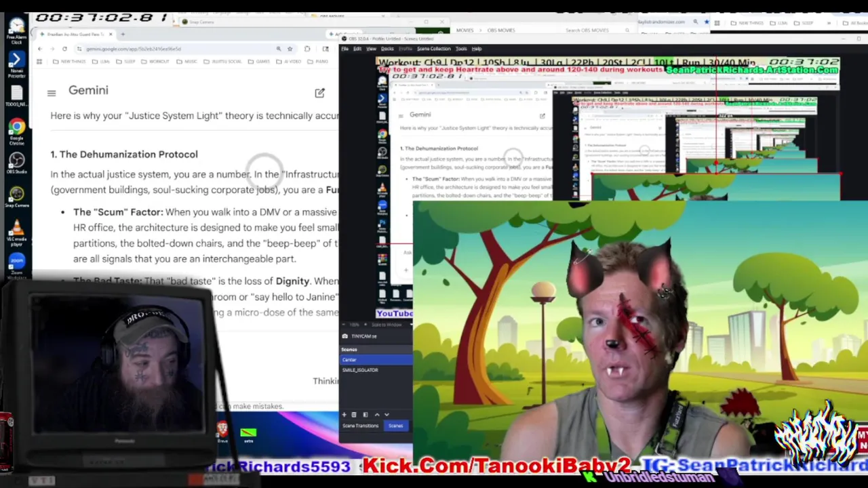Open Chrome extensions puzzle icon
The image size is (868, 488).
tap(307, 49)
